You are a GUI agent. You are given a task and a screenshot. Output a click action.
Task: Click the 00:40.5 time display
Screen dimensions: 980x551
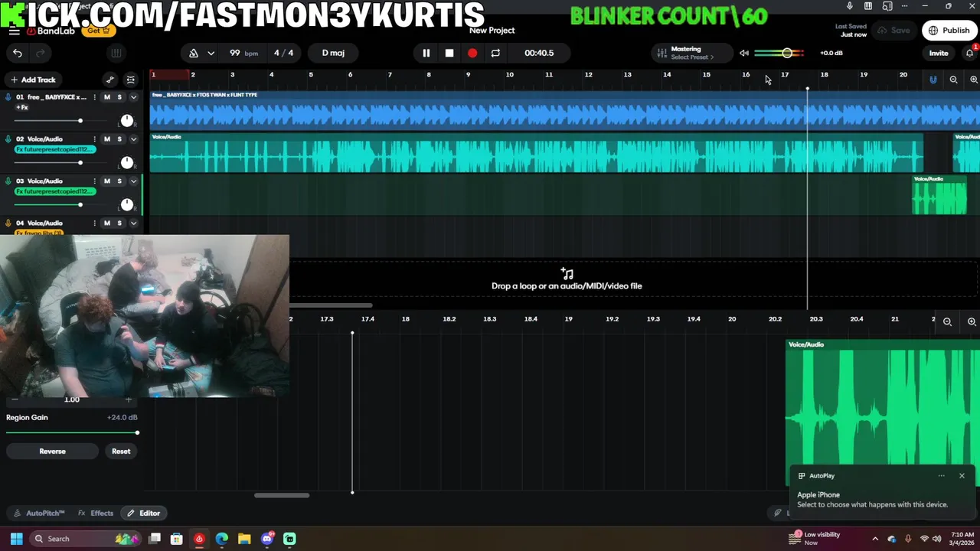coord(539,53)
